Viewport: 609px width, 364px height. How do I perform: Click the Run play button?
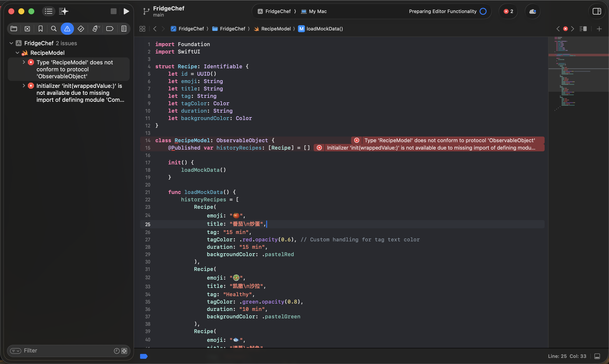pos(126,11)
